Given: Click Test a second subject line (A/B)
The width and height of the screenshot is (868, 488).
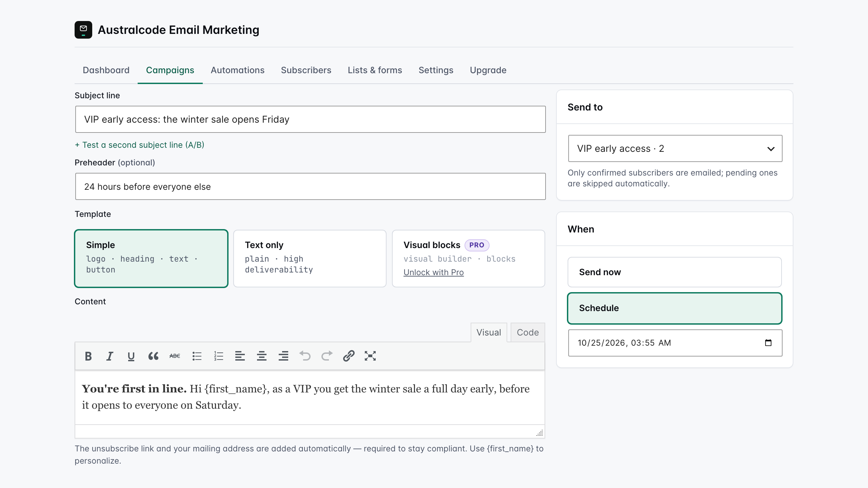Looking at the screenshot, I should [140, 145].
